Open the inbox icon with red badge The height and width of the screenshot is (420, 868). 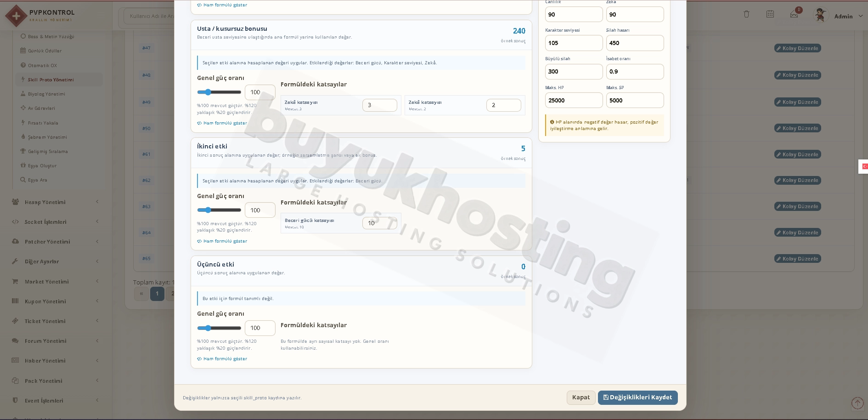[794, 14]
